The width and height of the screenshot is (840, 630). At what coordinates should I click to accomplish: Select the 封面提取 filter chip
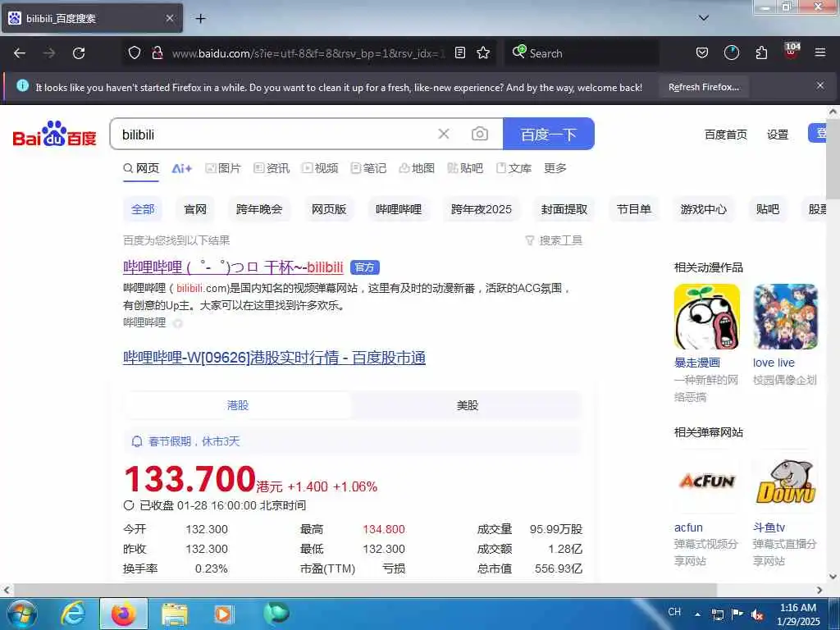click(564, 209)
